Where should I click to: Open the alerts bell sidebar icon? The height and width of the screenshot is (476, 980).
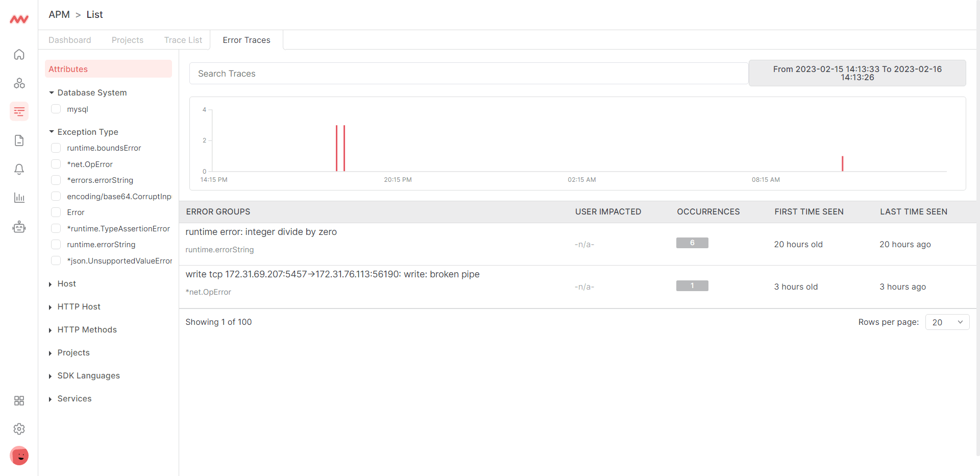coord(19,169)
